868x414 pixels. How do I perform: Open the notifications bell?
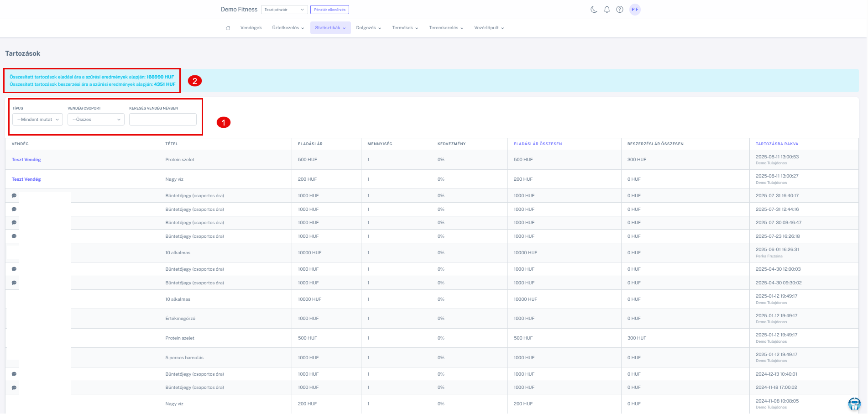tap(607, 9)
